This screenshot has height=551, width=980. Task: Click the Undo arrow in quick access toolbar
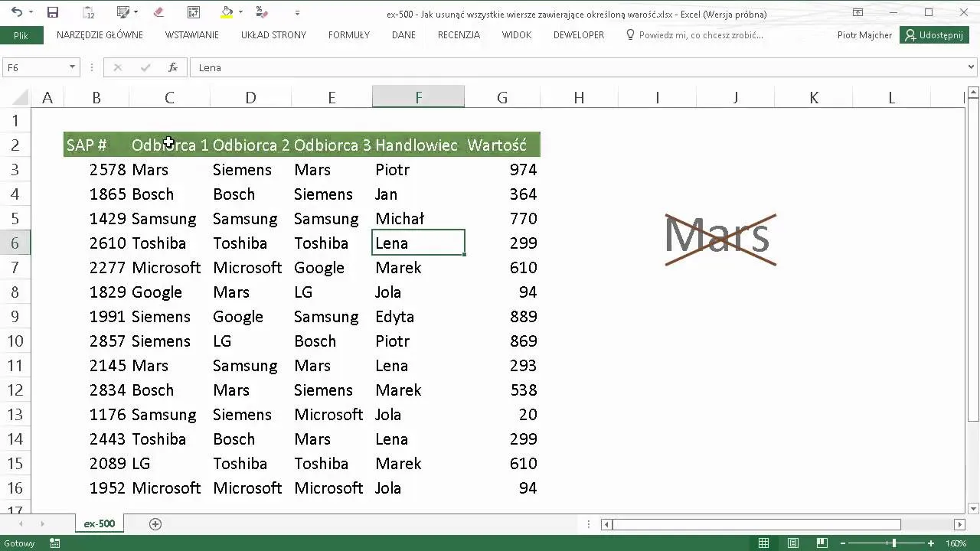16,12
